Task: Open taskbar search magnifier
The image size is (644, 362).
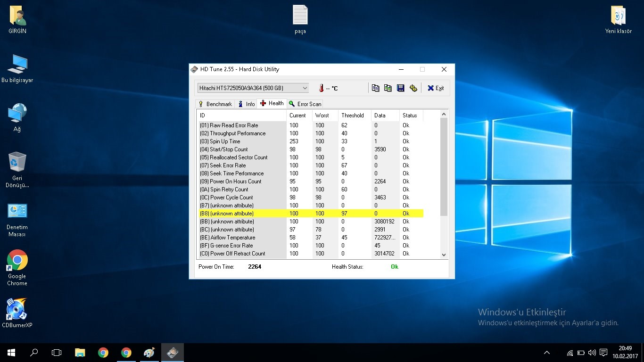Action: tap(34, 353)
